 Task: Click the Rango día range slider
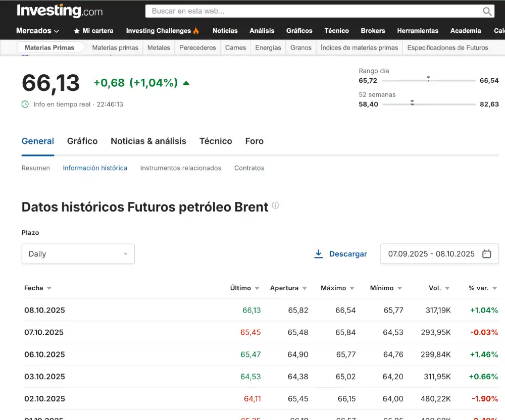tap(428, 81)
